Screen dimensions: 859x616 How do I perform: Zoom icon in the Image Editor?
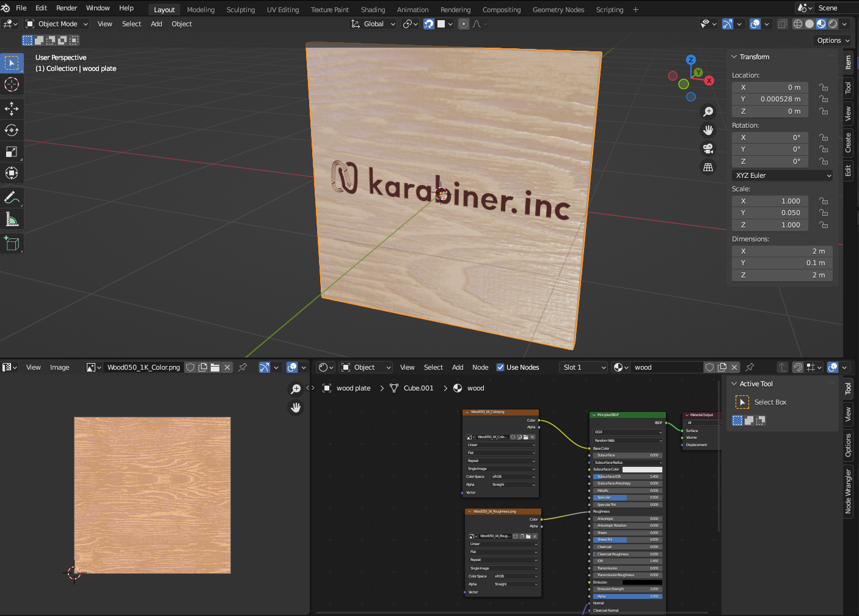(x=296, y=389)
